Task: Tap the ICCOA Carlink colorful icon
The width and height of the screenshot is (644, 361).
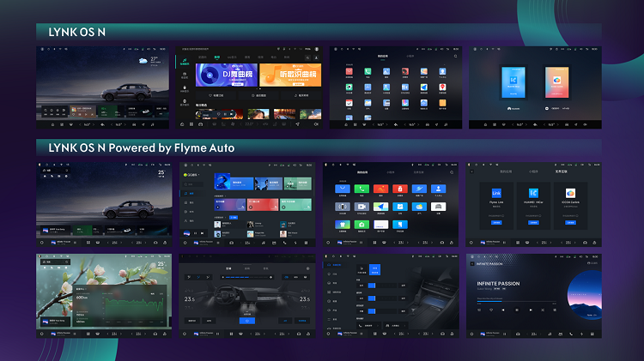Action: coord(570,193)
